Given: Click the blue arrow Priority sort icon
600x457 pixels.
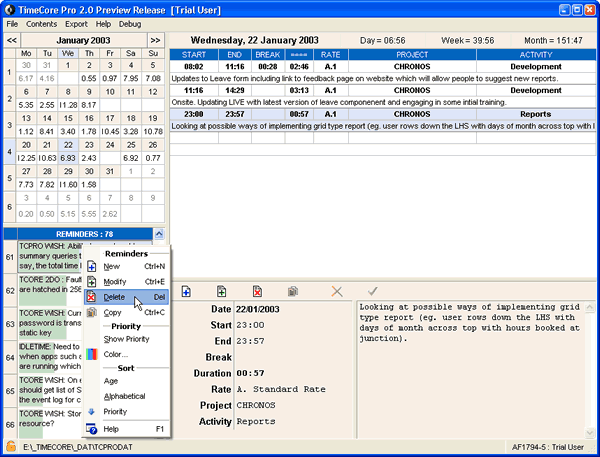Looking at the screenshot, I should pyautogui.click(x=91, y=412).
